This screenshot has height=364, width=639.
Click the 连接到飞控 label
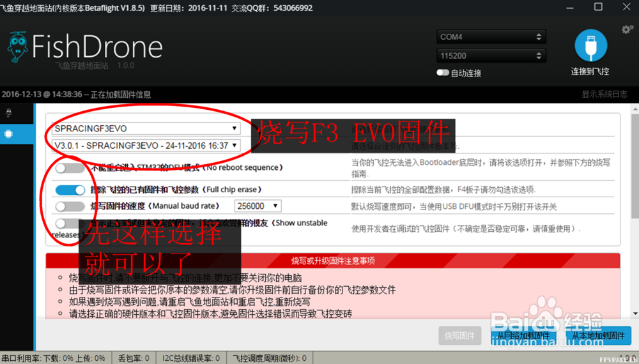(x=590, y=72)
